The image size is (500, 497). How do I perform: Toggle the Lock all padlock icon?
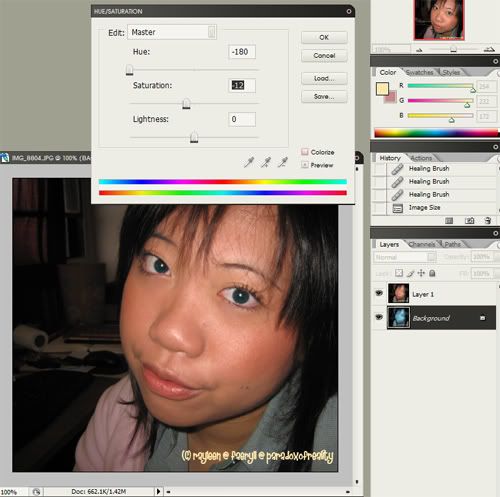point(432,273)
